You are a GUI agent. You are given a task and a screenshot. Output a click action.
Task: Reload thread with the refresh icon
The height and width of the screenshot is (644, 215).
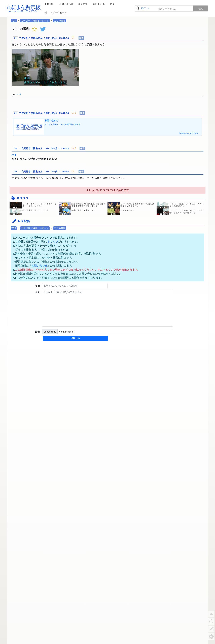point(211,621)
